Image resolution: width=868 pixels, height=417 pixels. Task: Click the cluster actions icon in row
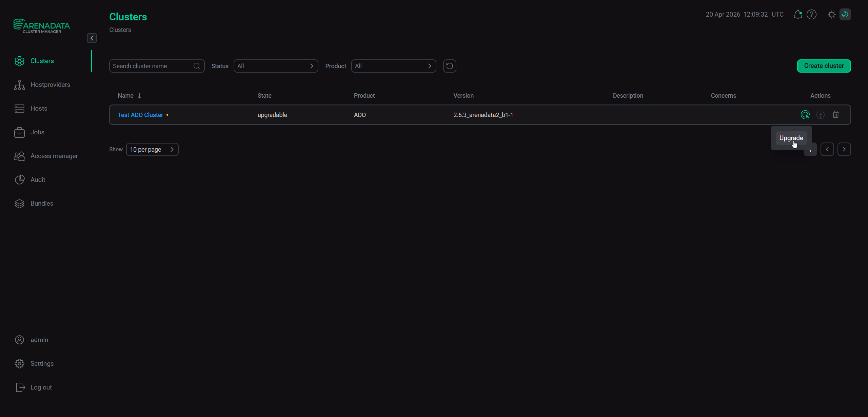pyautogui.click(x=805, y=115)
